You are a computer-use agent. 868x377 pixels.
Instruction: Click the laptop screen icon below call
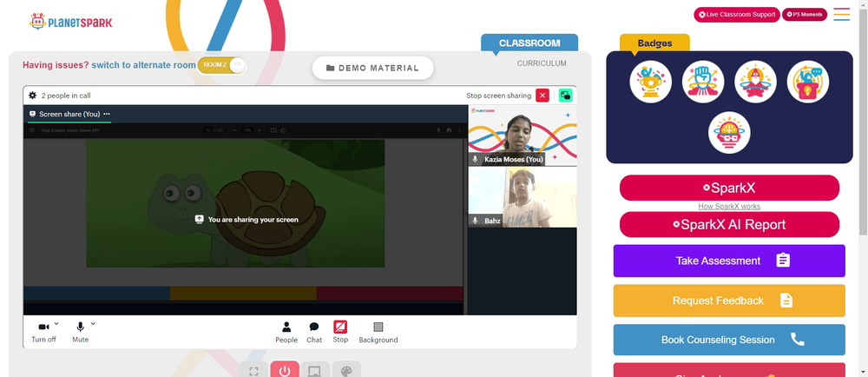tap(315, 371)
